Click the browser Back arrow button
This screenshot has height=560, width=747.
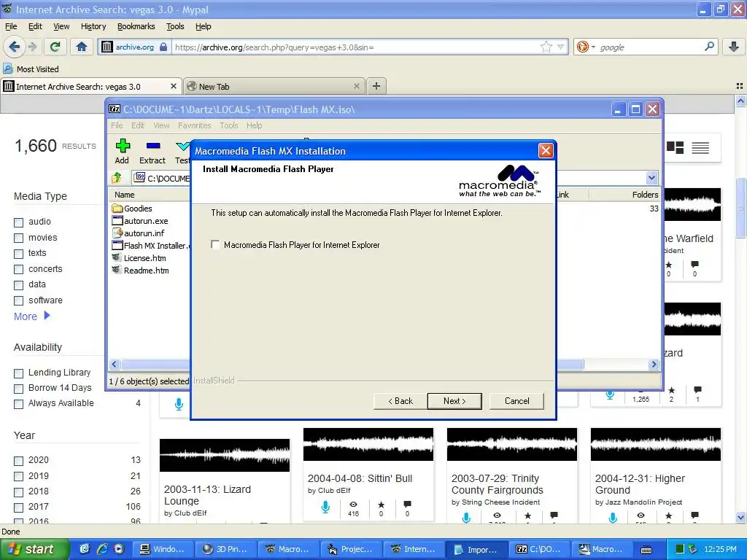(x=14, y=47)
